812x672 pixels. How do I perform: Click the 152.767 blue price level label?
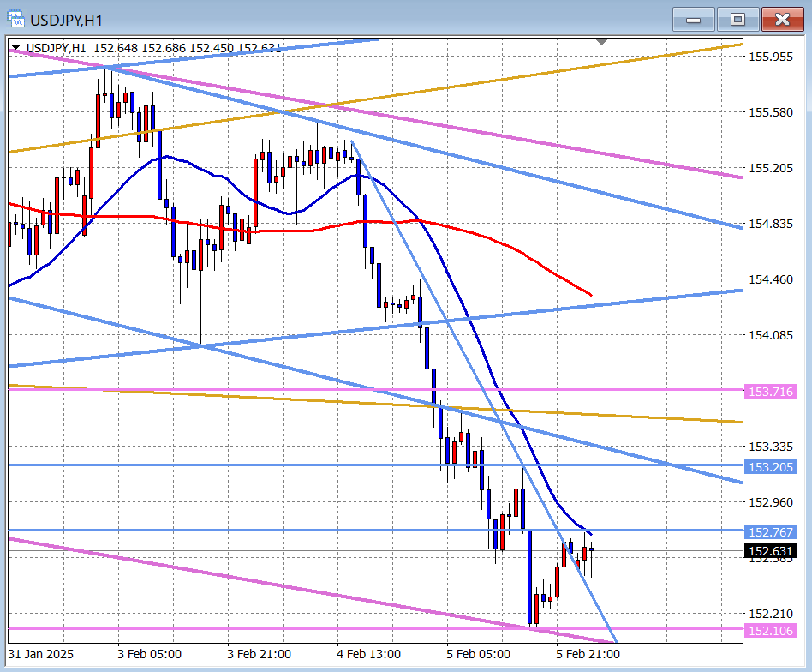point(771,532)
